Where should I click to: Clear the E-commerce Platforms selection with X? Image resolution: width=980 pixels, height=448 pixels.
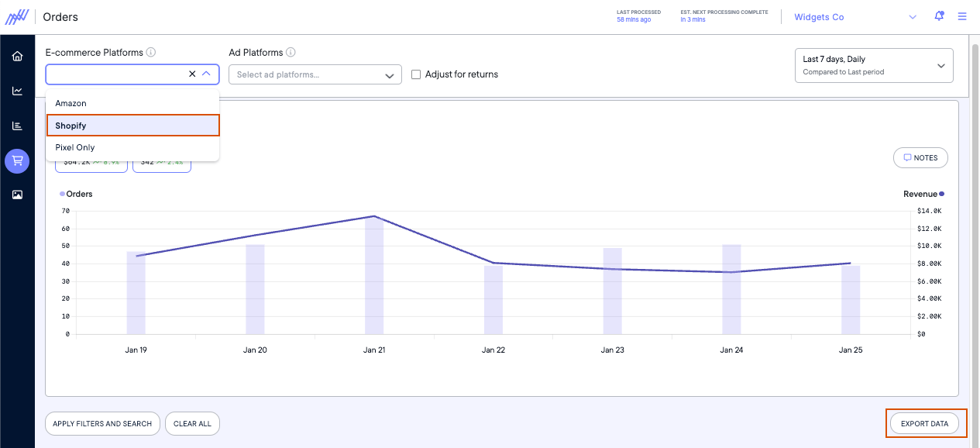point(192,74)
